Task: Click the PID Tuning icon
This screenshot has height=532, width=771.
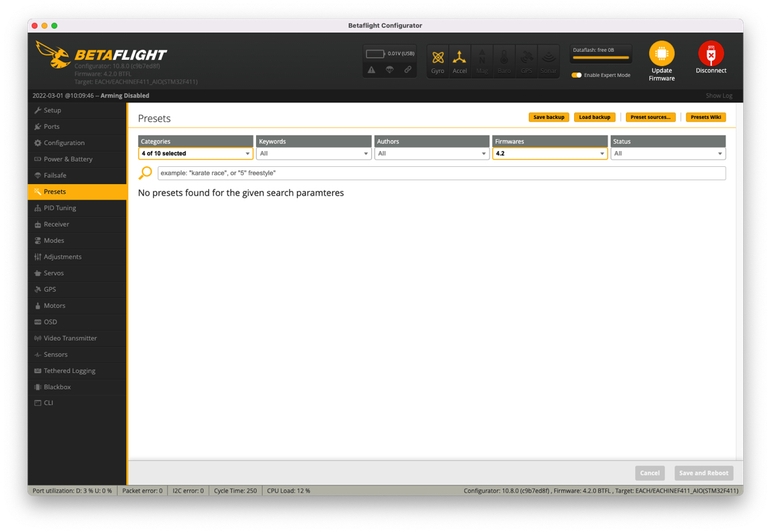Action: pos(37,208)
